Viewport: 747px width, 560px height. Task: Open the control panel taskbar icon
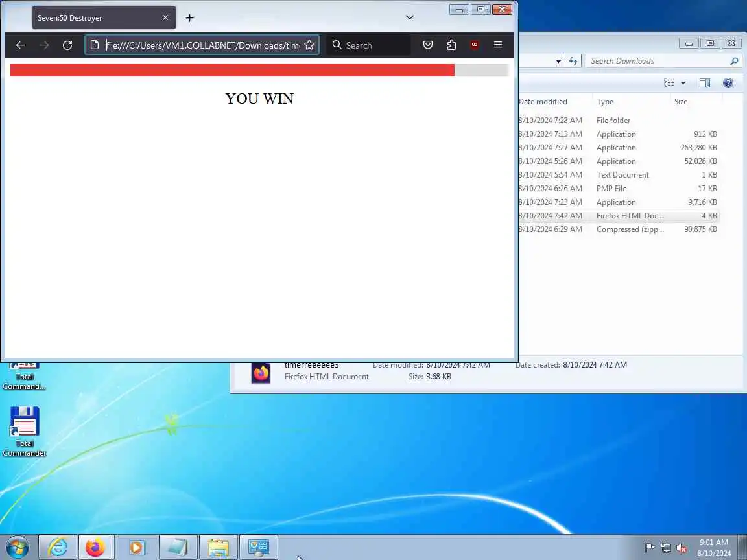coord(259,547)
